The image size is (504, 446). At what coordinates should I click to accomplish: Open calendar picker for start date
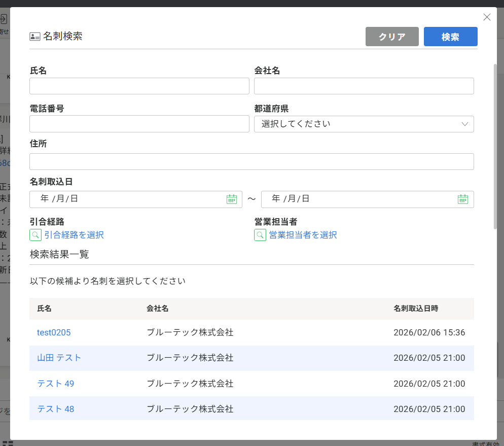(232, 199)
